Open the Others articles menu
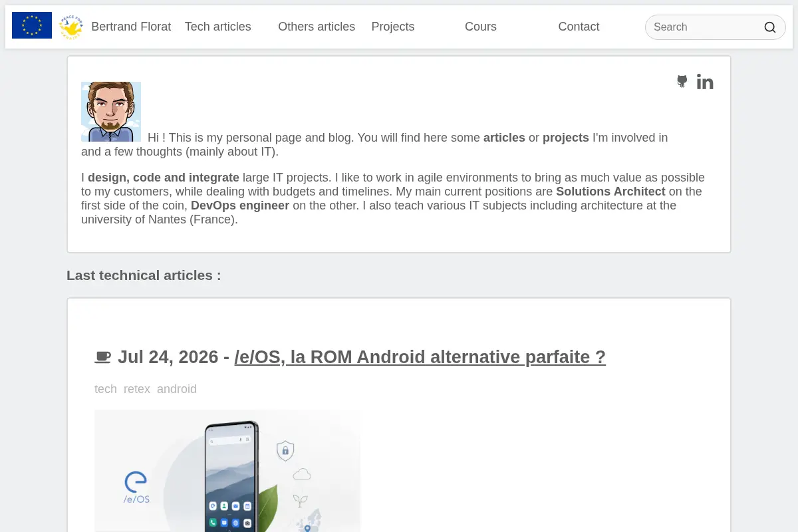Screen dimensions: 798x532 [x=317, y=27]
